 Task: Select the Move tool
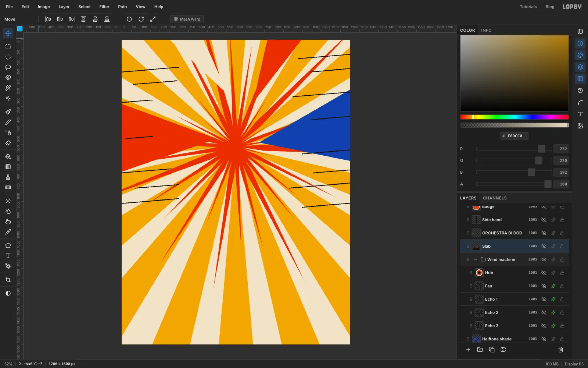(8, 33)
